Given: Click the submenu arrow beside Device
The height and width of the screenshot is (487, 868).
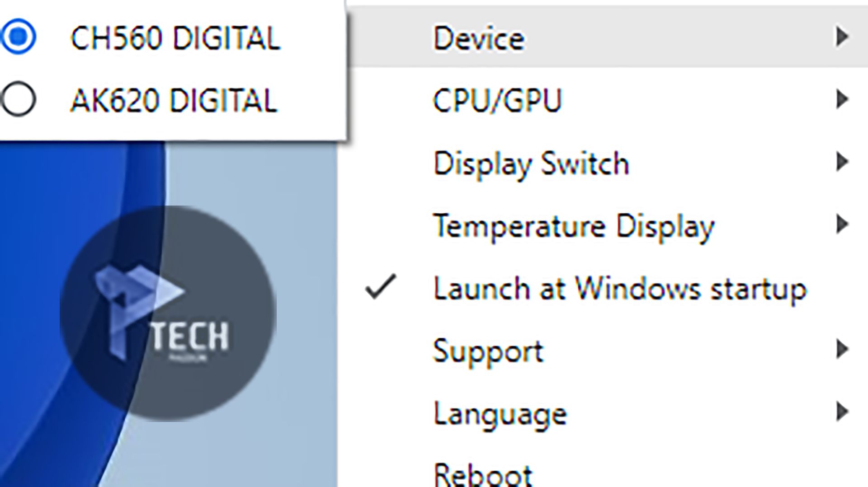Looking at the screenshot, I should tap(841, 37).
